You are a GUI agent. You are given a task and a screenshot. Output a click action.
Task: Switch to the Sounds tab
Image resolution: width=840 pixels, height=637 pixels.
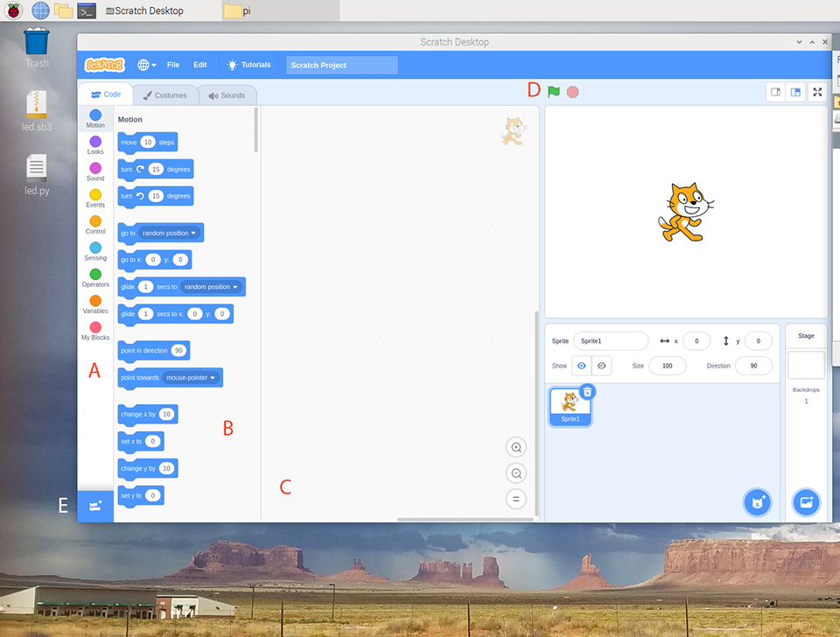227,95
